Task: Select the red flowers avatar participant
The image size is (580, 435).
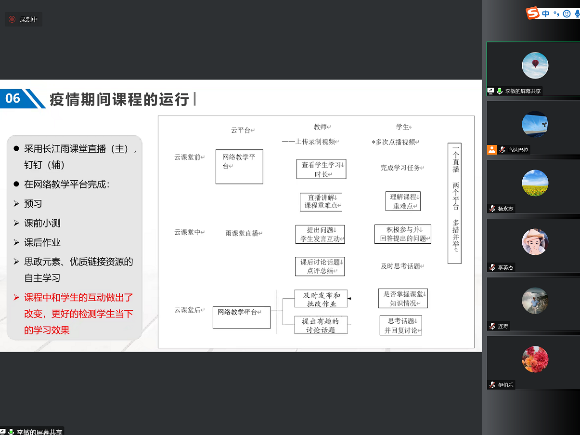Action: tap(535, 359)
